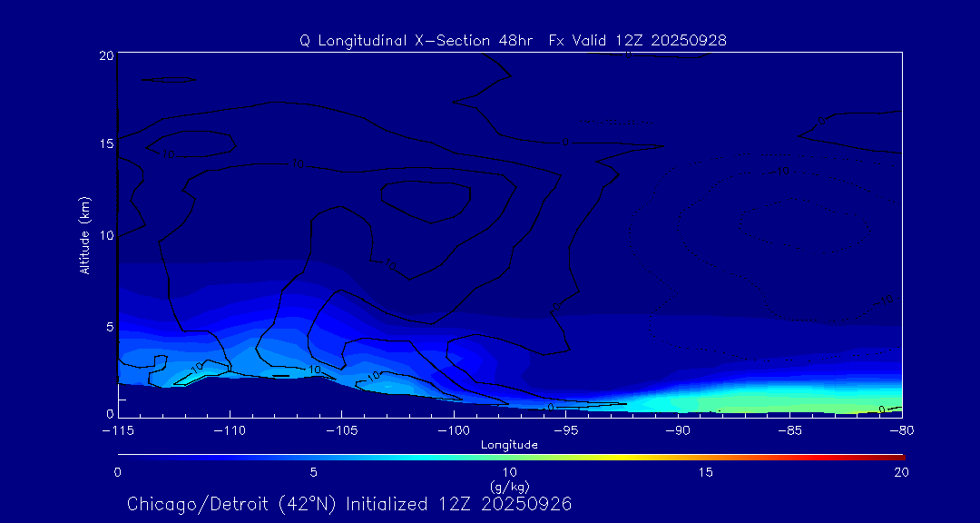Click the 'Altitude (km)' vertical axis label
The image size is (980, 523).
(x=85, y=235)
